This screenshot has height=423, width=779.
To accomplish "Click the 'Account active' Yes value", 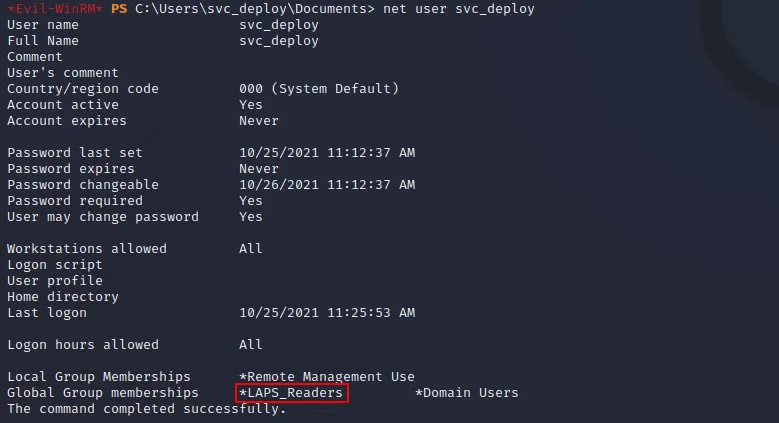I will coord(250,104).
